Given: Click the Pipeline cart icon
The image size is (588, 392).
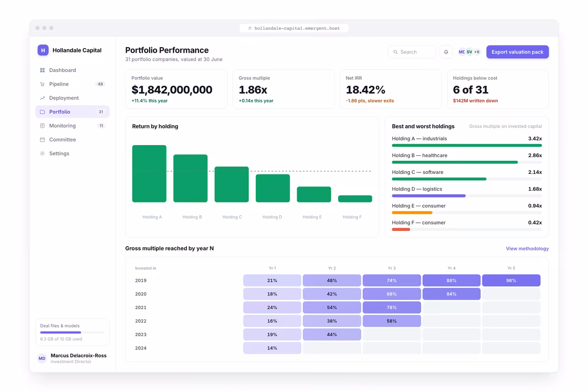Looking at the screenshot, I should (42, 84).
